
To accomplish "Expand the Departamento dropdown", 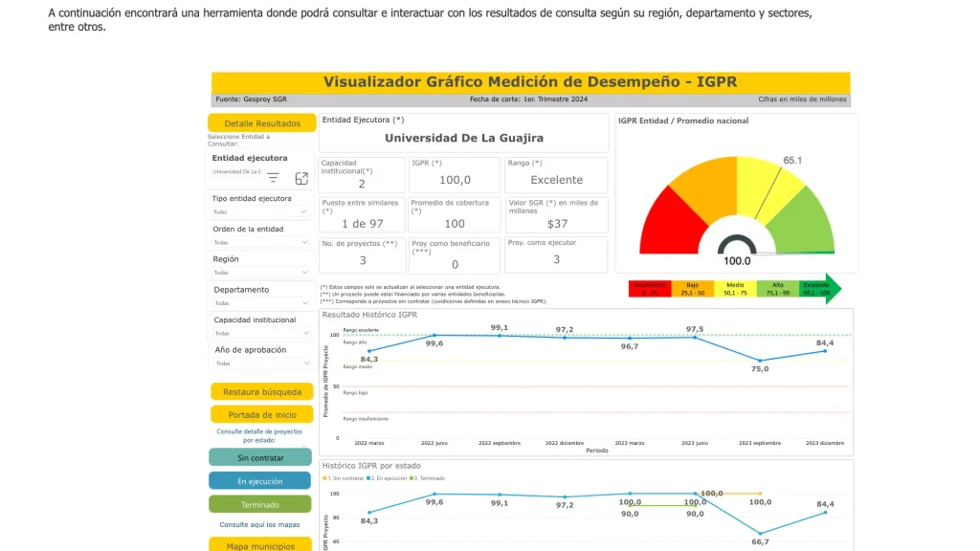I will tap(261, 303).
